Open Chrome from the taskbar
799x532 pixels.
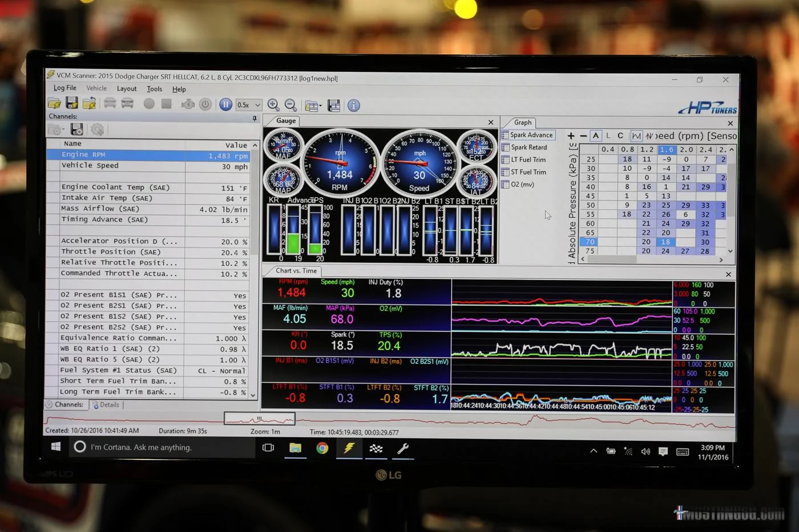(x=322, y=448)
